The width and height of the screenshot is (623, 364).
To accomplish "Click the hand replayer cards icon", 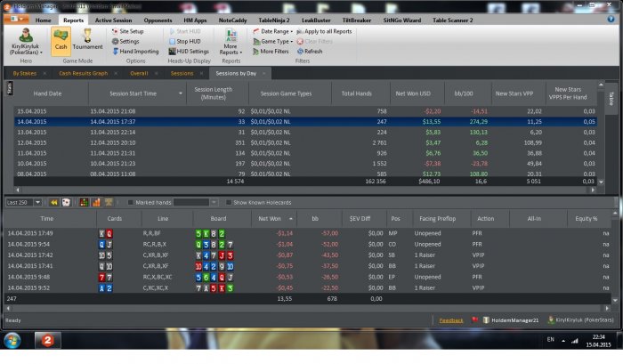I will point(66,202).
